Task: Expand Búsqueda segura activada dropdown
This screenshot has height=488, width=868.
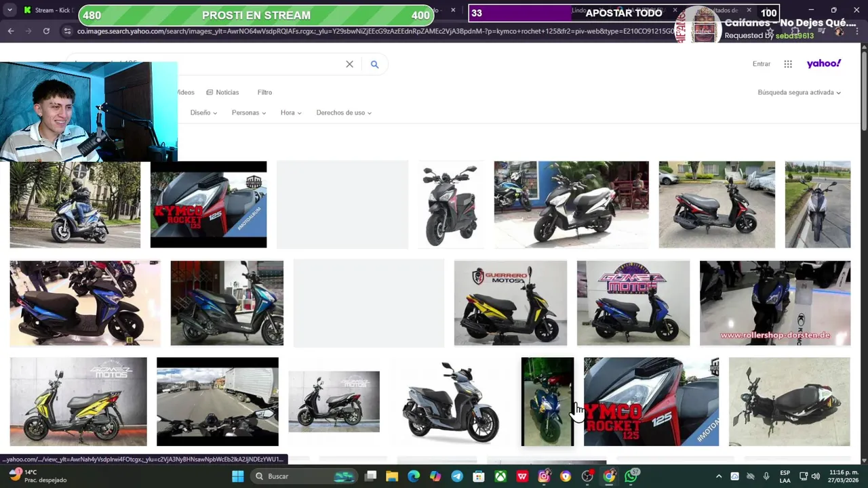Action: (800, 92)
